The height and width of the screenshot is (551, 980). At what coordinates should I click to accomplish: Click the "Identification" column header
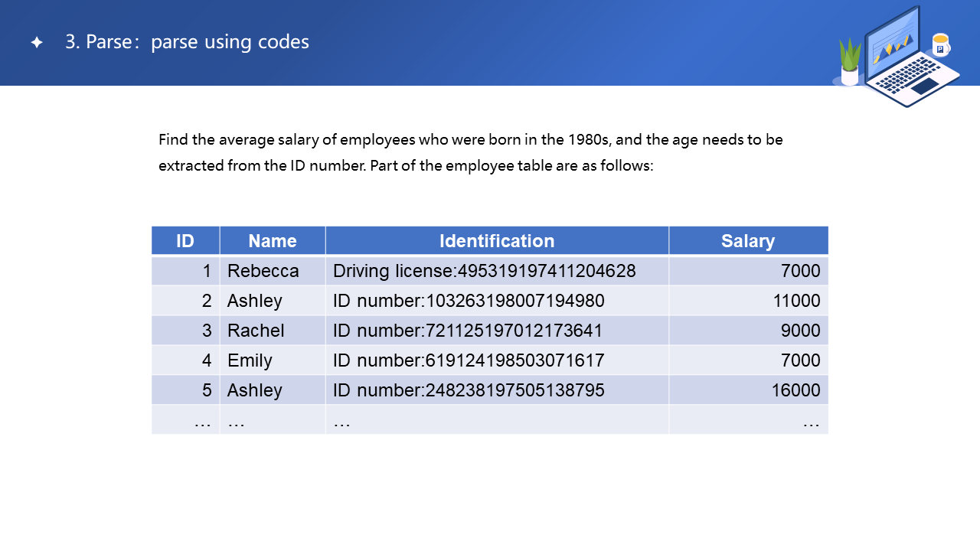coord(496,241)
